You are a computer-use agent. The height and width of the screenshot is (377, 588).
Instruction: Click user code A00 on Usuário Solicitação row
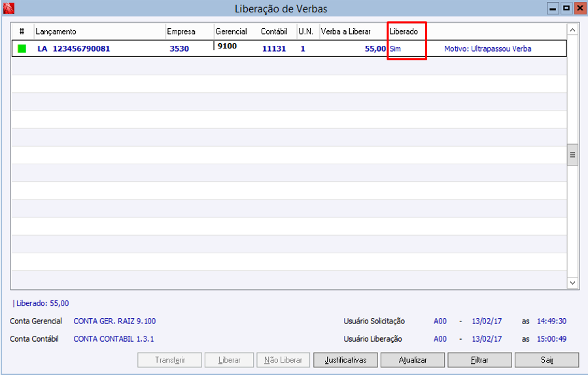[x=440, y=321]
